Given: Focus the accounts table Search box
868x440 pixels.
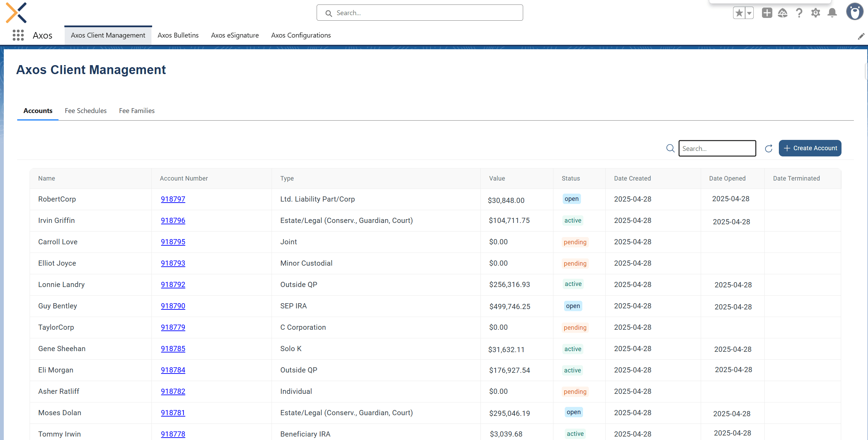Looking at the screenshot, I should click(x=717, y=148).
